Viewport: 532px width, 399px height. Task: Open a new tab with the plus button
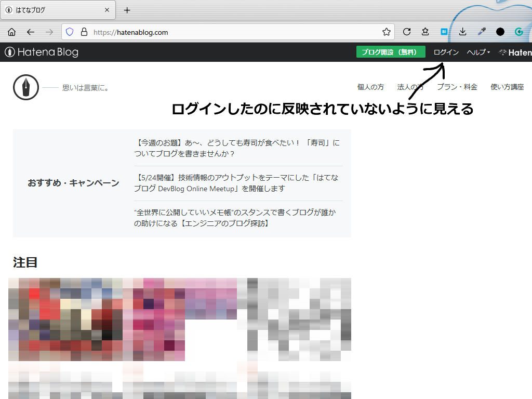coord(127,10)
